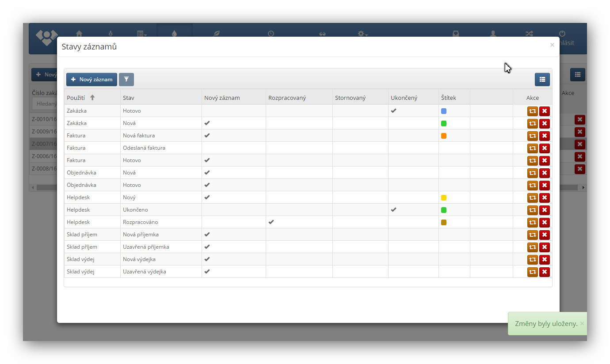Sort by the Použití column header

pos(76,98)
